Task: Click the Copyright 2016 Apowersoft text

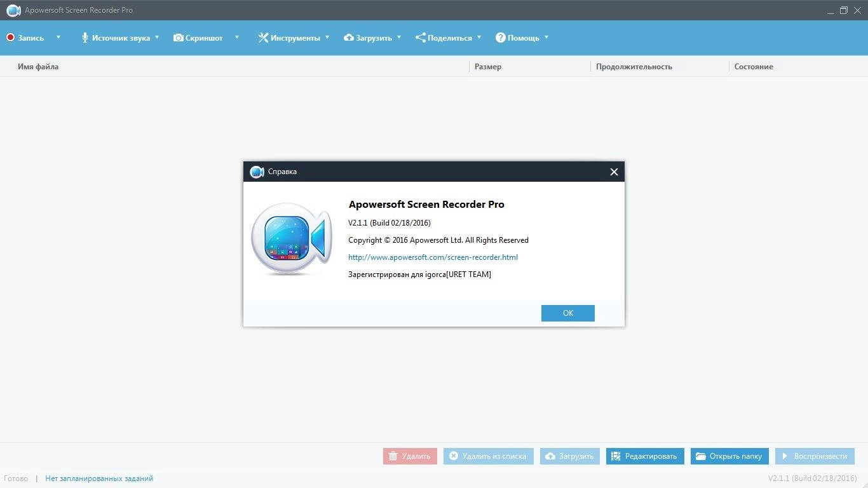Action: click(x=438, y=240)
